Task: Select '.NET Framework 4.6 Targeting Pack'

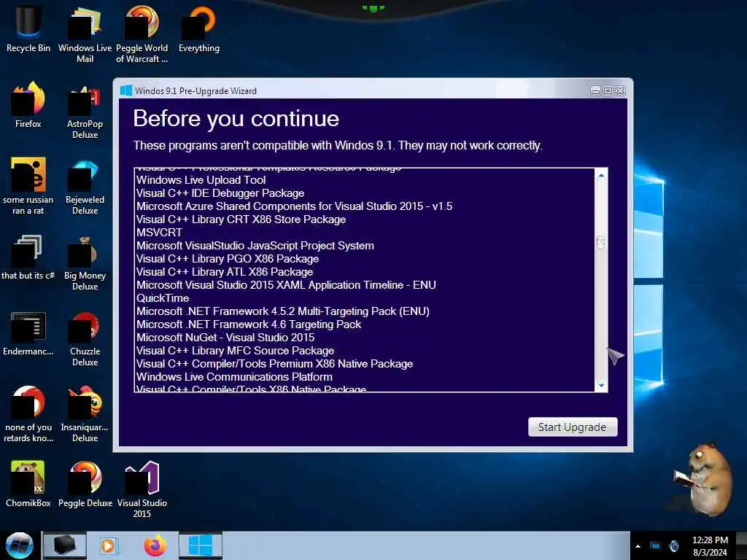Action: (249, 324)
